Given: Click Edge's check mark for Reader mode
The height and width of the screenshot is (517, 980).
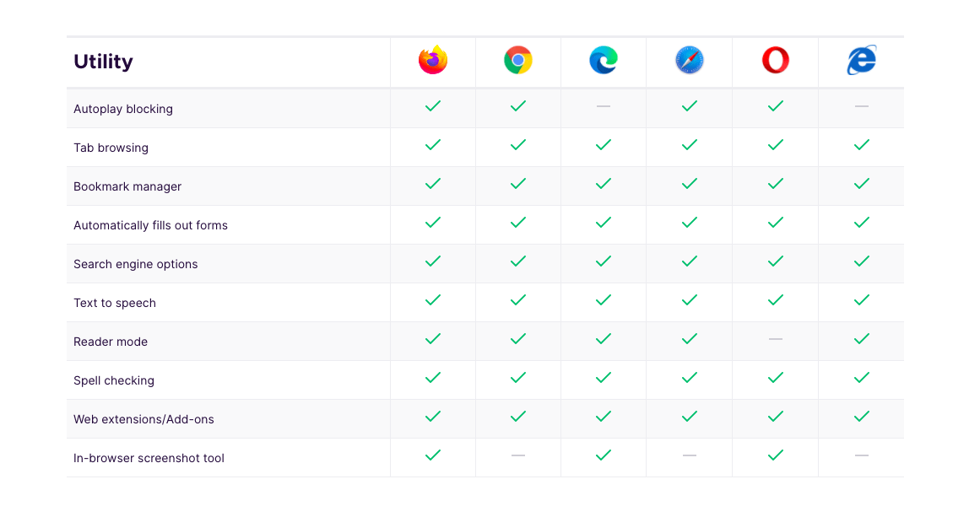Looking at the screenshot, I should 604,339.
